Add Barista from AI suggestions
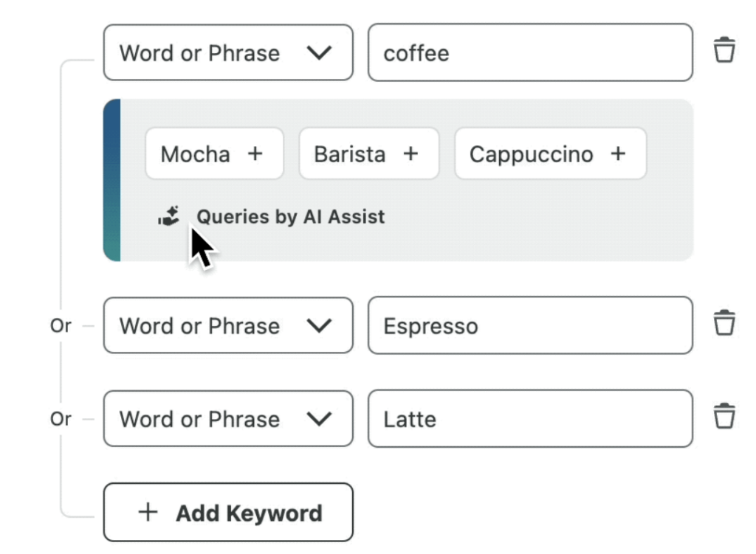 (368, 153)
